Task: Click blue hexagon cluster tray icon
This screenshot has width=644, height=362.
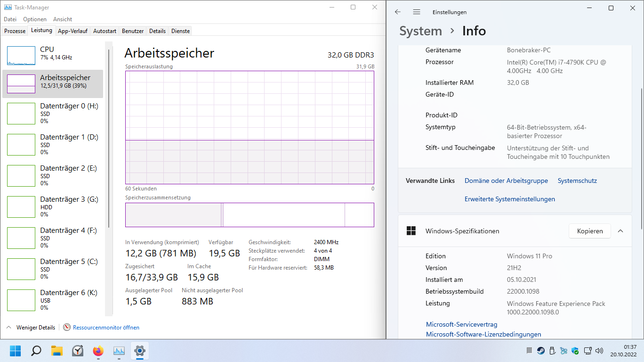Action: (564, 351)
